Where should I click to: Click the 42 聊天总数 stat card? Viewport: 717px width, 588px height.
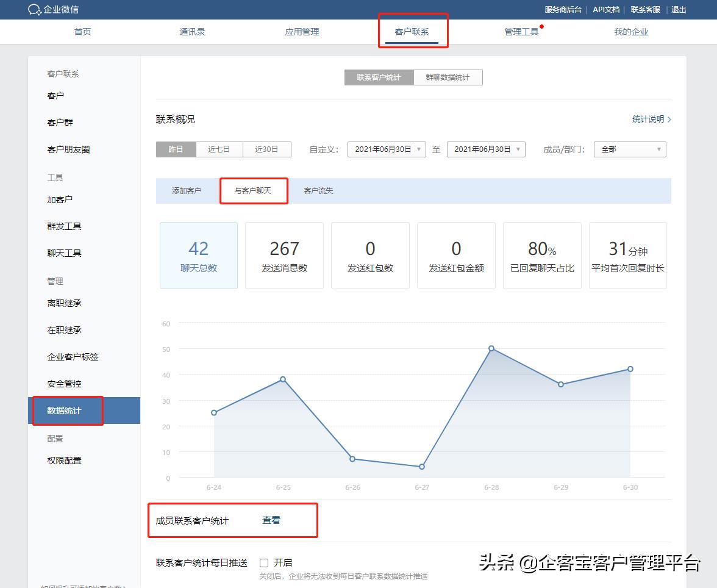tap(198, 255)
